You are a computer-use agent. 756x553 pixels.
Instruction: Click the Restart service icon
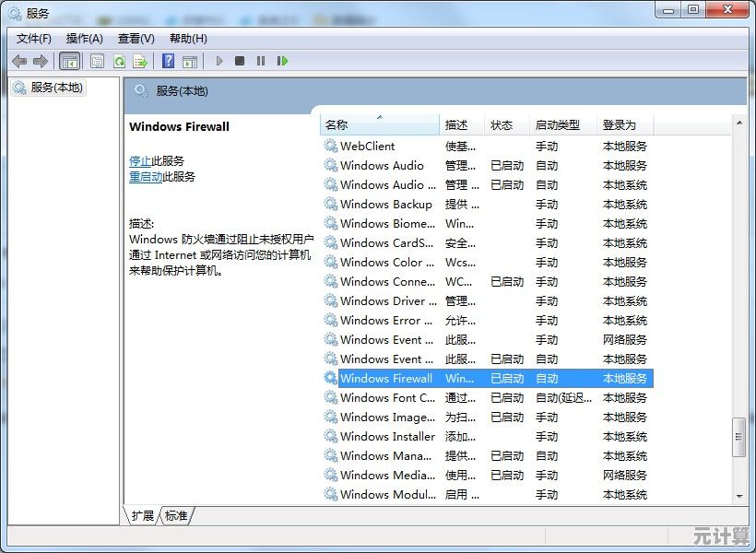point(282,61)
